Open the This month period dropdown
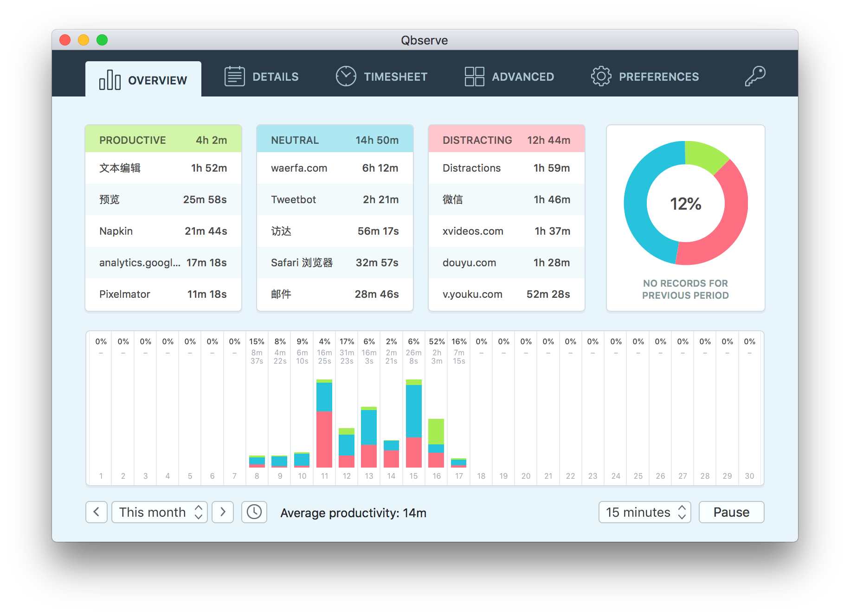Viewport: 850px width, 616px height. point(159,512)
